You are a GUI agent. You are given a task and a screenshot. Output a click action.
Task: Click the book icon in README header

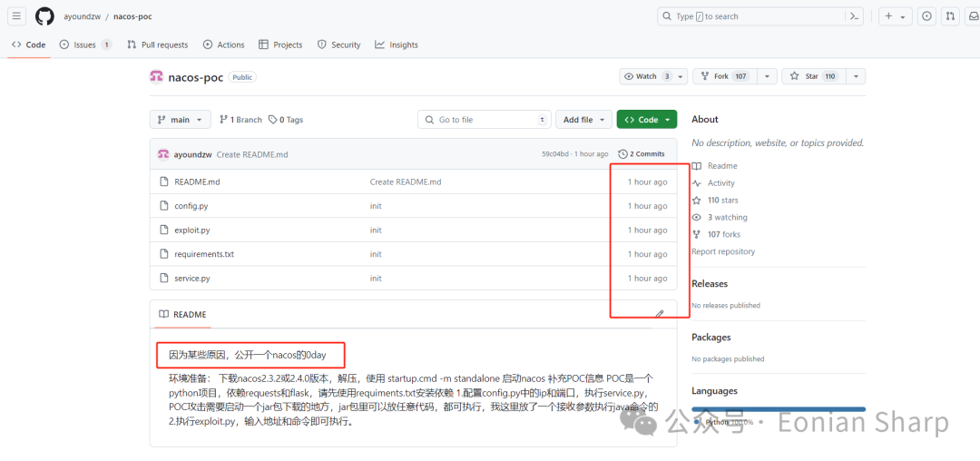[x=163, y=314]
